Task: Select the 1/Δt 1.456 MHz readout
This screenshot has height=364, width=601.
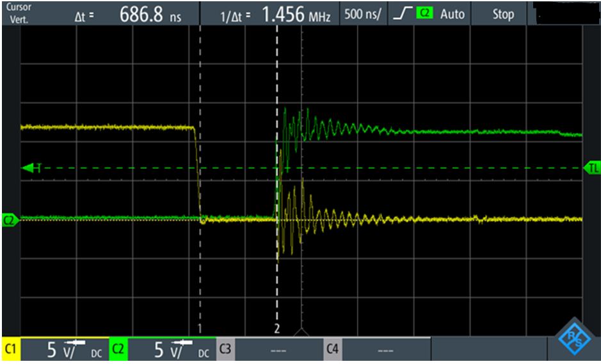Action: point(275,15)
